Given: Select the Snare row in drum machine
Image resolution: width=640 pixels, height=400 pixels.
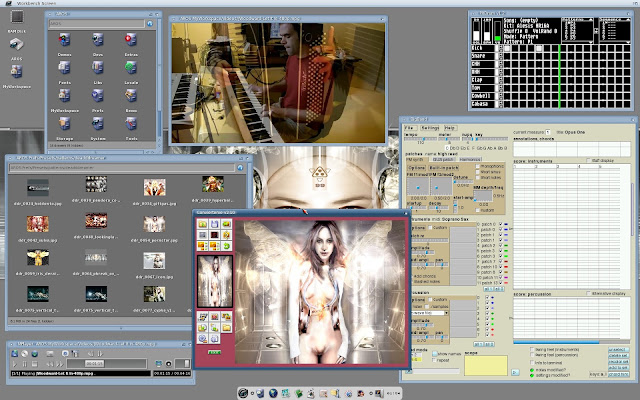Looking at the screenshot, I should click(x=482, y=56).
